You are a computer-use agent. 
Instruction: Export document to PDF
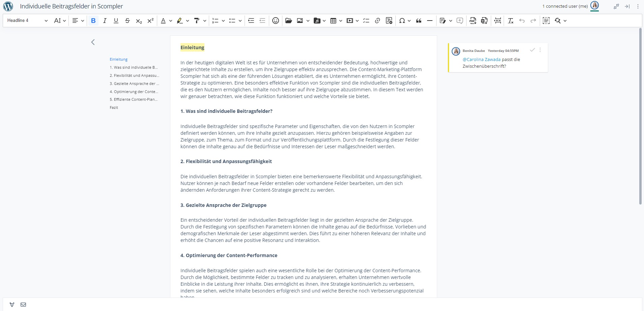(x=473, y=21)
